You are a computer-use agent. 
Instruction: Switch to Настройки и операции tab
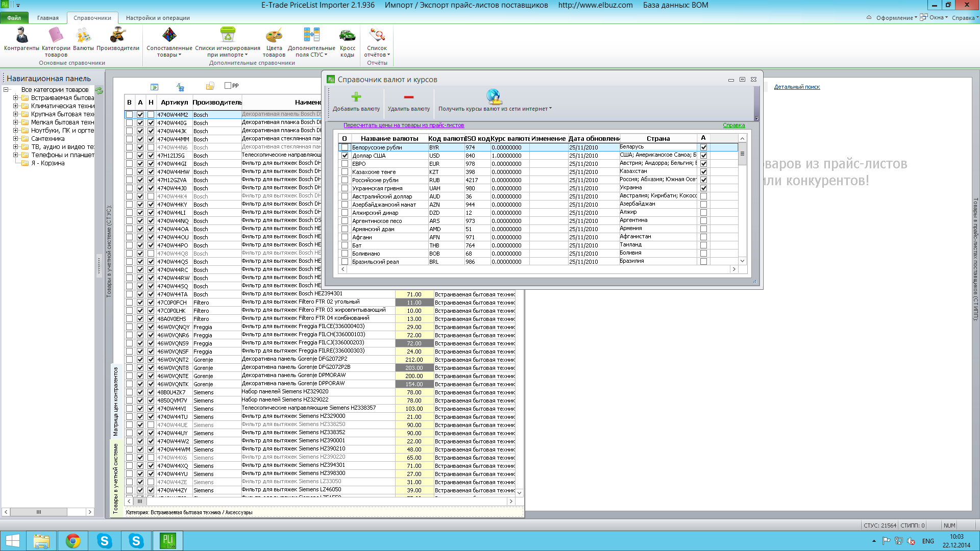(x=158, y=18)
